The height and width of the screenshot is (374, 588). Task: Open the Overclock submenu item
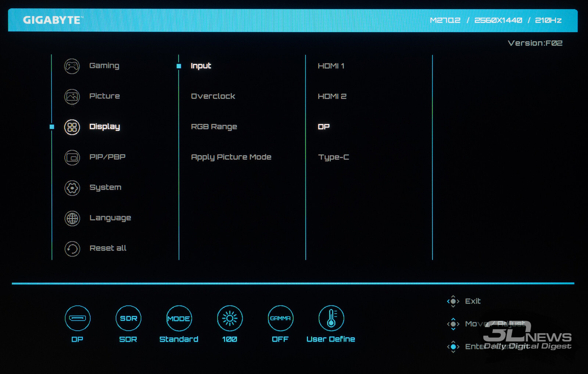(x=213, y=97)
